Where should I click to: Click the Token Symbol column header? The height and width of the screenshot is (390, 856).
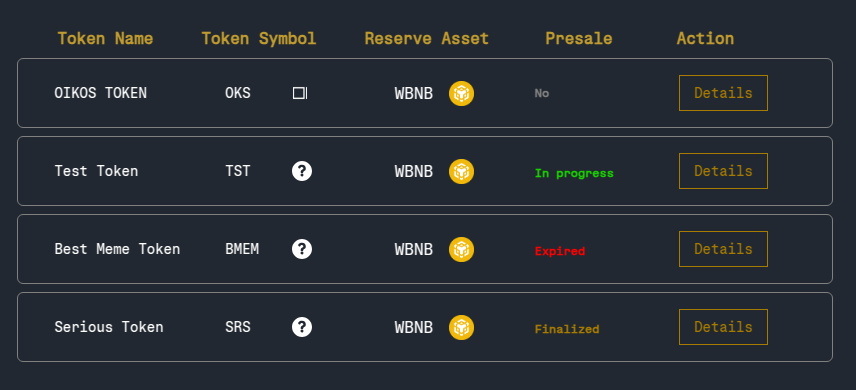(x=259, y=39)
